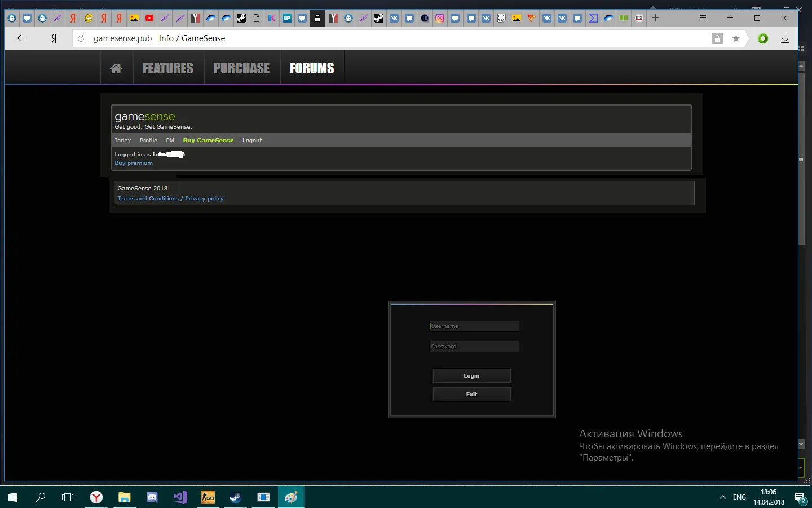Open Discord from the taskbar
This screenshot has height=508, width=812.
coord(152,497)
